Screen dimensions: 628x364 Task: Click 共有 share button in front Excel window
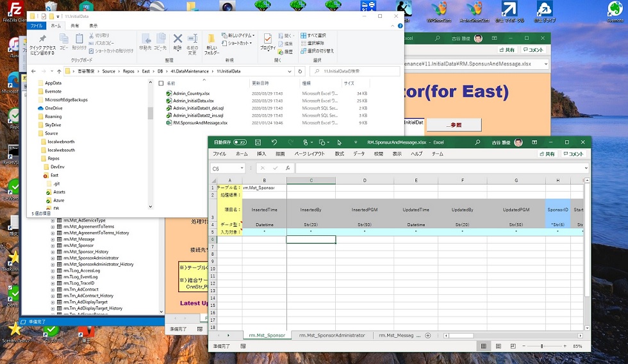(x=547, y=154)
